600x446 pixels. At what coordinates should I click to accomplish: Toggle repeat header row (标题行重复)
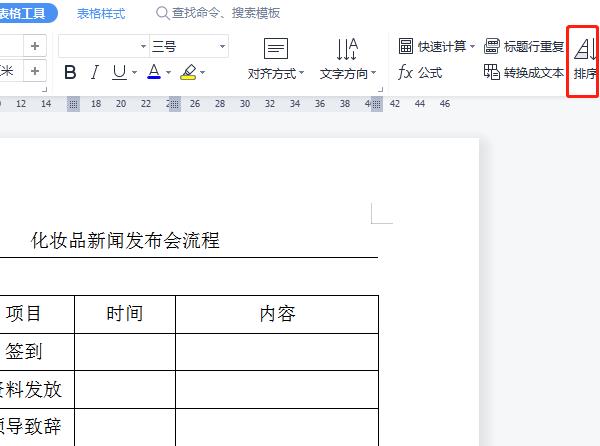523,46
